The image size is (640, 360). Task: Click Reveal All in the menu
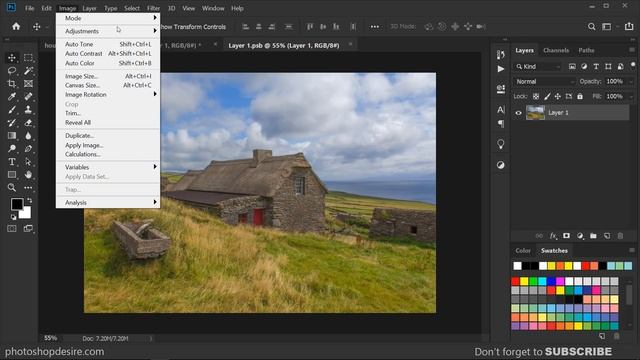click(108, 122)
